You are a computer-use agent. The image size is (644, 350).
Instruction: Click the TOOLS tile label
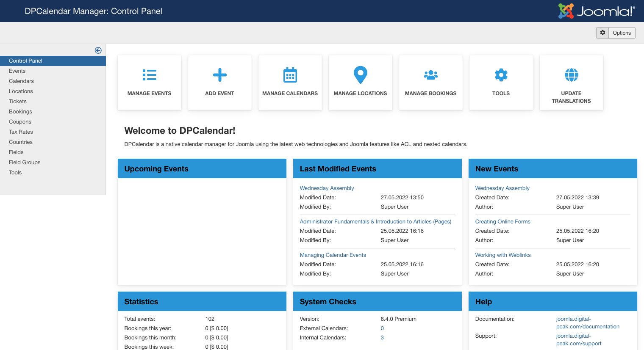click(501, 94)
